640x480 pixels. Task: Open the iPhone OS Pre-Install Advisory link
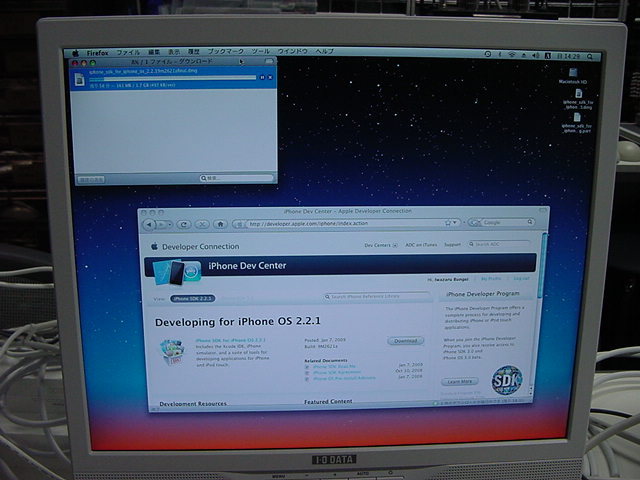344,378
